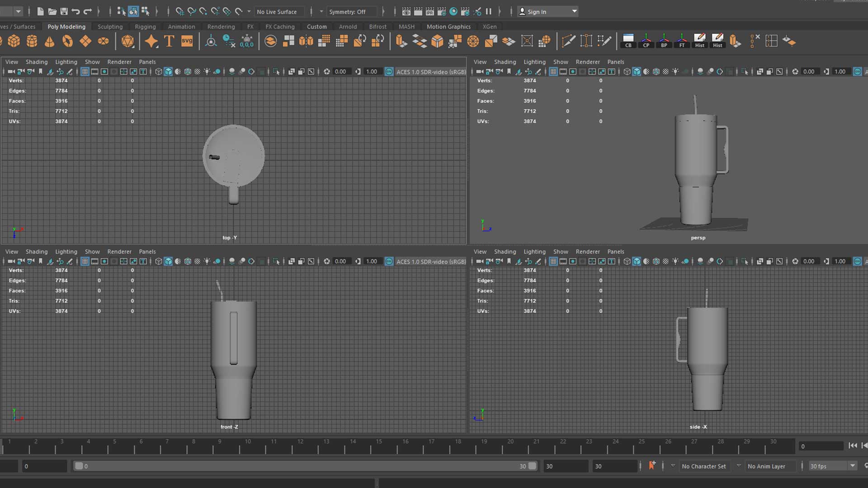Image resolution: width=868 pixels, height=488 pixels.
Task: Toggle smooth shade all in top viewport
Action: coord(168,72)
